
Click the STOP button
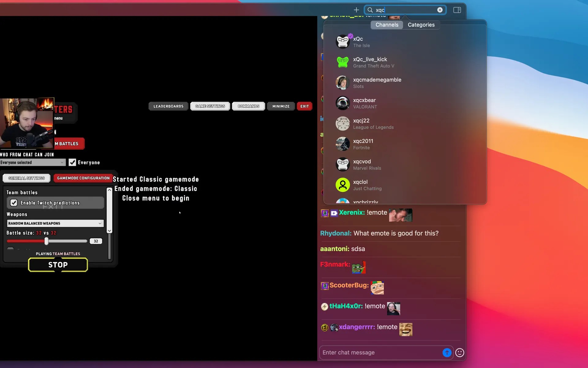[58, 265]
